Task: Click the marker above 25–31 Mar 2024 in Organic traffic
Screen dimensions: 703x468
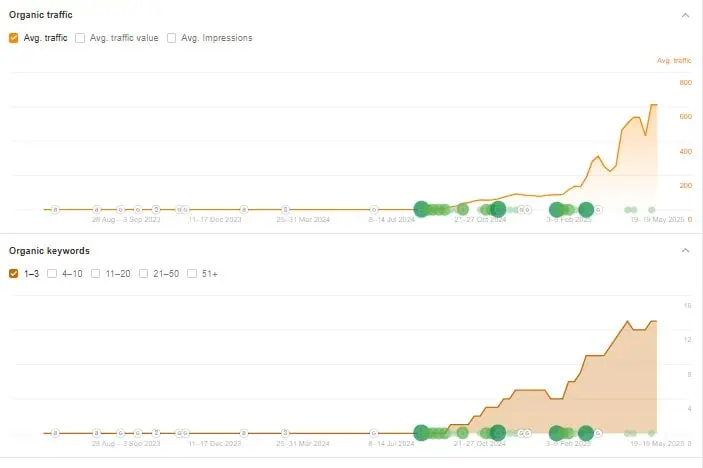Action: (x=285, y=209)
